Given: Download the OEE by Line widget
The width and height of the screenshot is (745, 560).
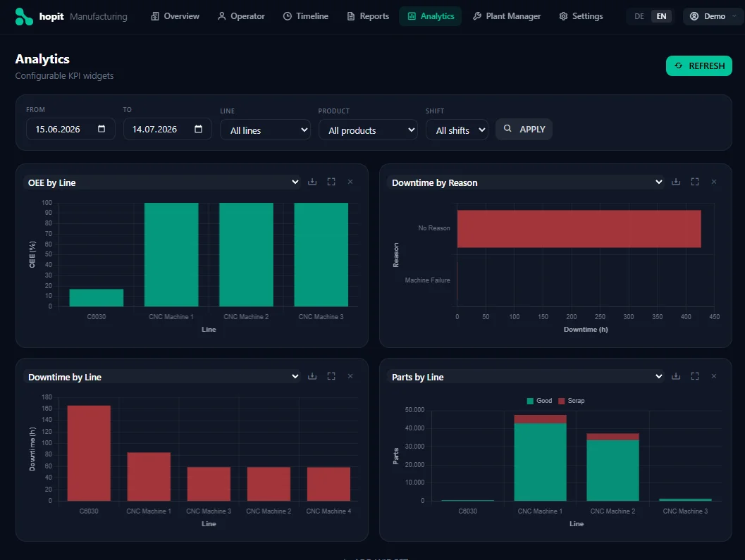Looking at the screenshot, I should coord(312,182).
